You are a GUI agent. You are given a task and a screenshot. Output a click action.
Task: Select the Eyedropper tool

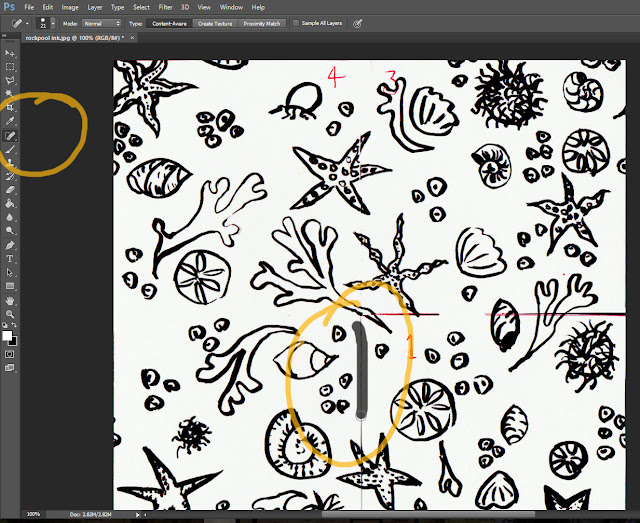pyautogui.click(x=10, y=121)
